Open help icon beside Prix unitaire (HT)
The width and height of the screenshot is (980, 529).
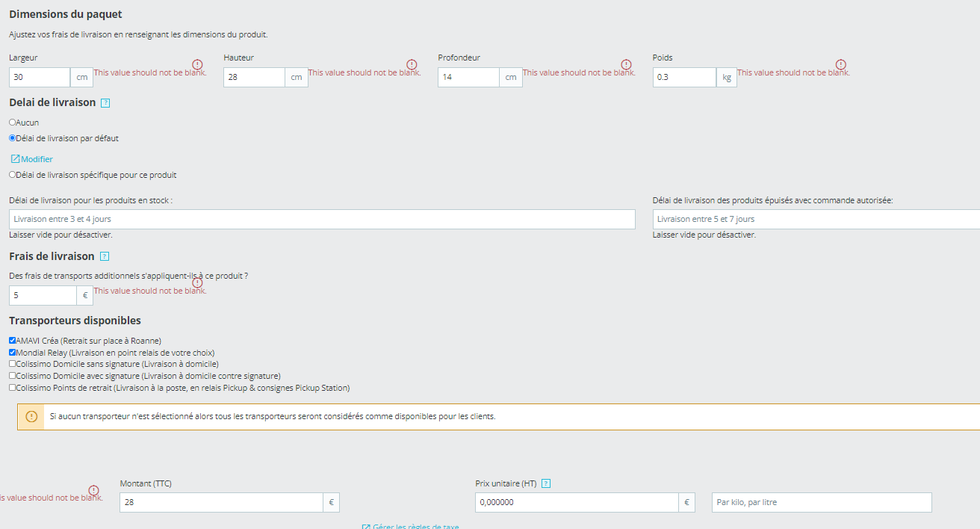click(546, 483)
